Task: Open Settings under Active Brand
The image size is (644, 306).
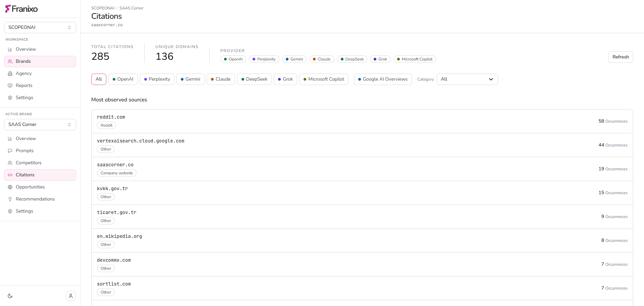Action: 40,211
